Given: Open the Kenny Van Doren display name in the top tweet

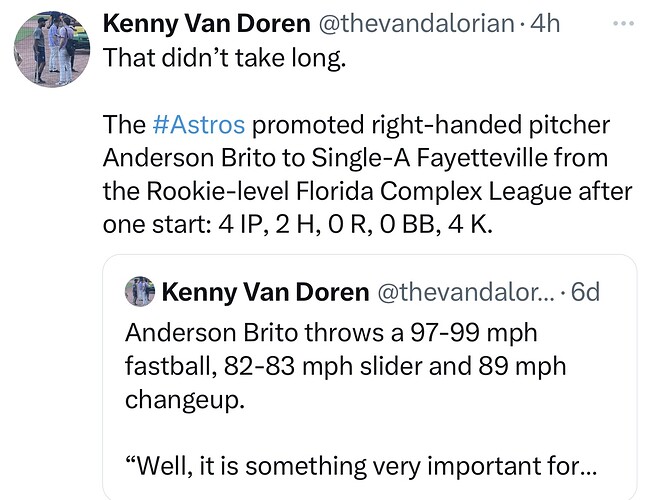Looking at the screenshot, I should coord(206,23).
